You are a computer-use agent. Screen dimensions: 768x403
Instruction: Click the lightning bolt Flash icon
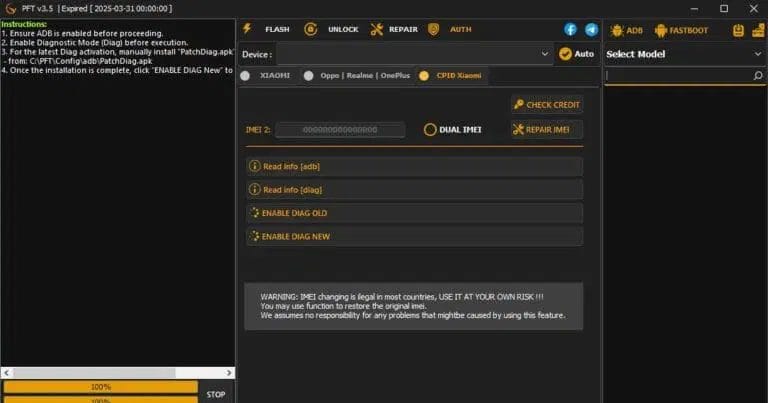tap(247, 29)
